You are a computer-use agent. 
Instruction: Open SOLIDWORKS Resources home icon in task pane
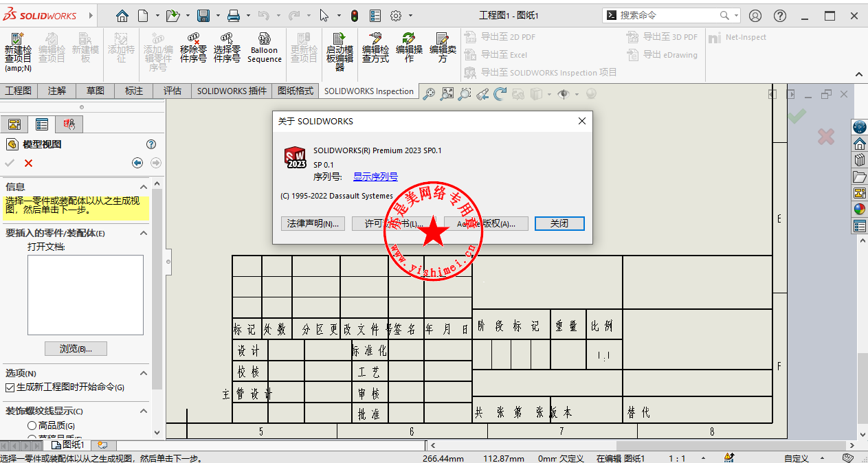coord(859,144)
